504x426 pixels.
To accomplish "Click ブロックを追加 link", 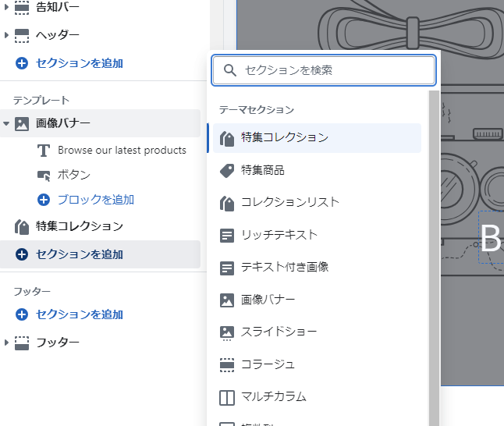I will pos(96,200).
